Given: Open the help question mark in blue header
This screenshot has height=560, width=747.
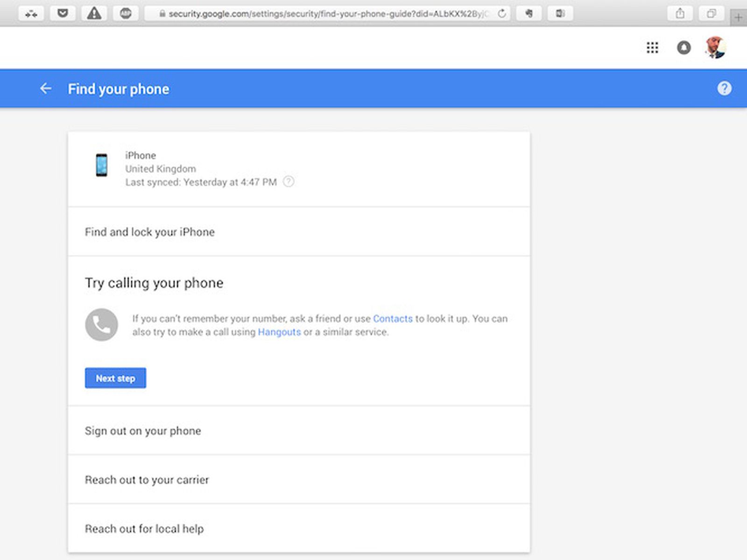Looking at the screenshot, I should coord(724,88).
